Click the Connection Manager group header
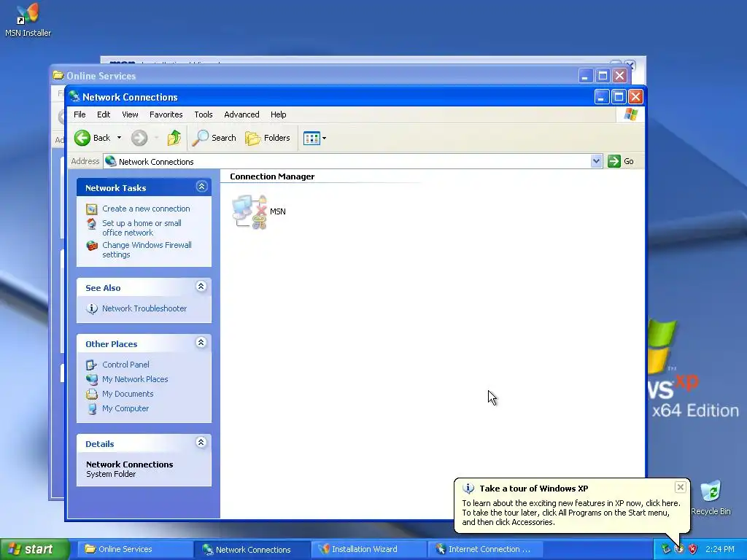The width and height of the screenshot is (747, 560). pos(272,176)
